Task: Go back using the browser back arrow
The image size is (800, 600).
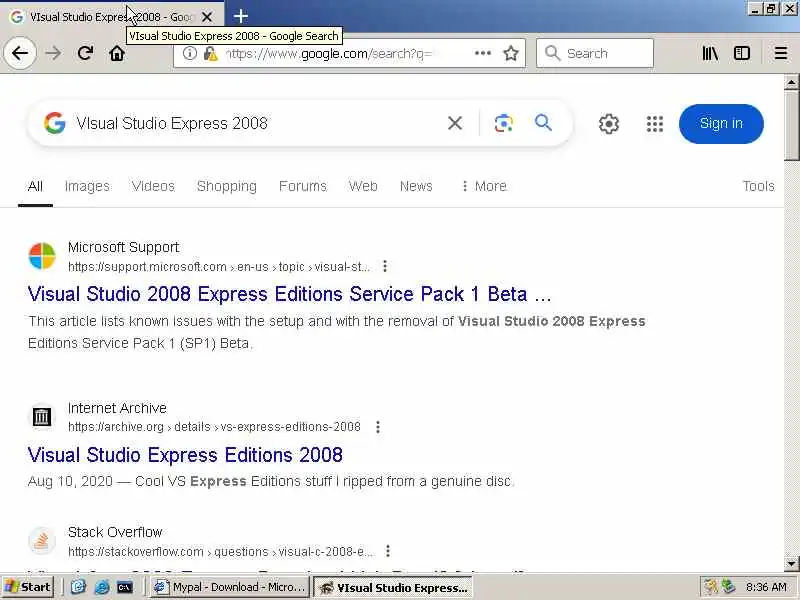Action: pyautogui.click(x=20, y=53)
